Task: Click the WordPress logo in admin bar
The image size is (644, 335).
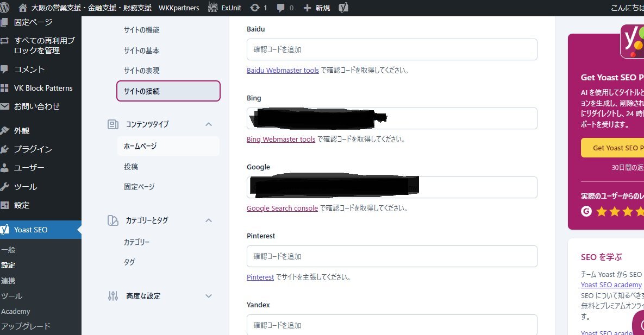Action: 4,8
